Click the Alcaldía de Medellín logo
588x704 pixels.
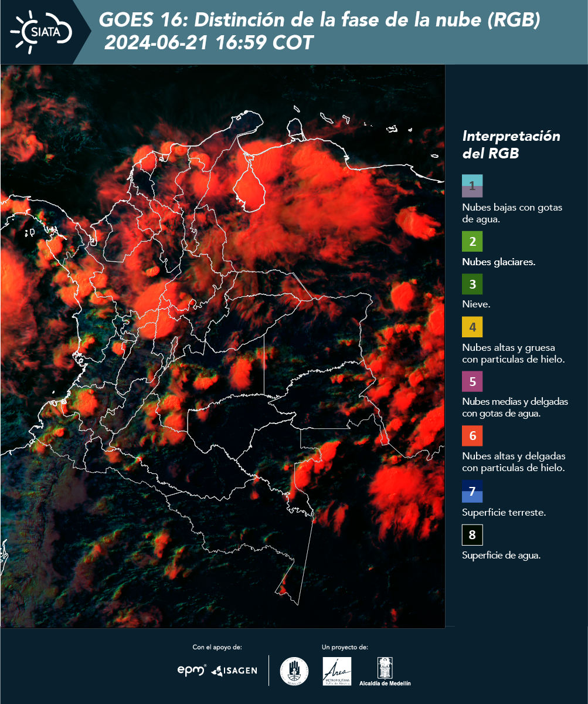(x=385, y=672)
